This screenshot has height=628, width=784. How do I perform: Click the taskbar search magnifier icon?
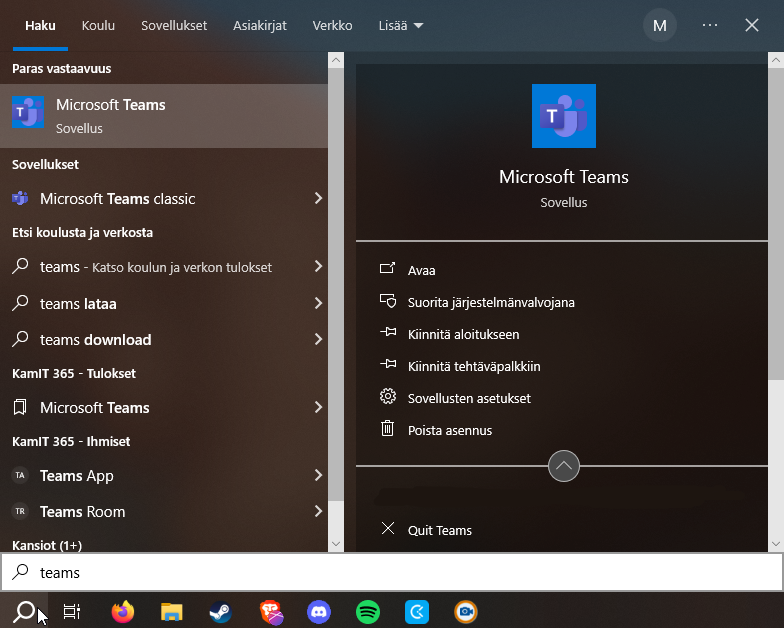pyautogui.click(x=24, y=611)
